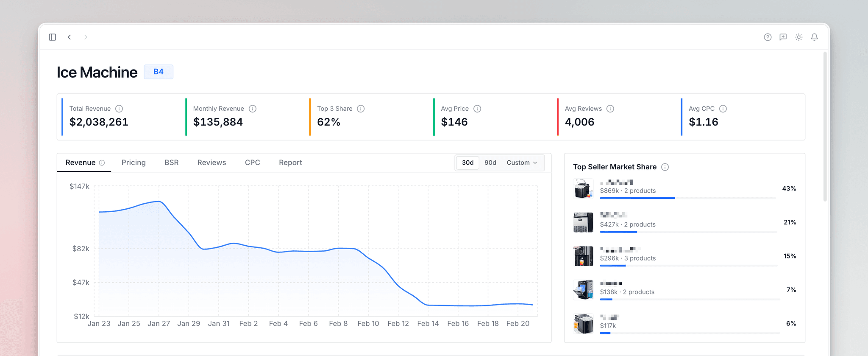Click the Jan 27 axis label
The width and height of the screenshot is (868, 356).
point(159,324)
